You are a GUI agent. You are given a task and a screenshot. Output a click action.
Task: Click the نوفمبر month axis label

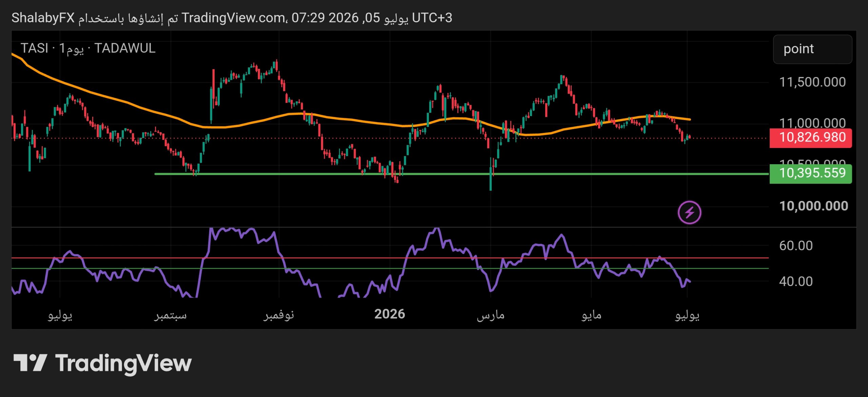(x=279, y=315)
